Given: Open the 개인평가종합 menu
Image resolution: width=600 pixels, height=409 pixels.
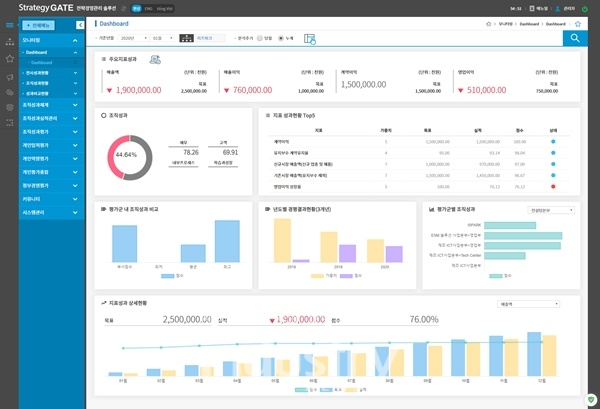Looking at the screenshot, I should click(51, 172).
